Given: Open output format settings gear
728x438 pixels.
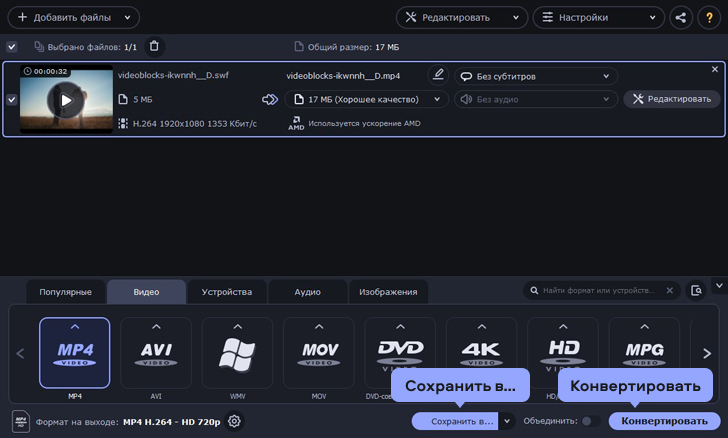Looking at the screenshot, I should point(234,421).
